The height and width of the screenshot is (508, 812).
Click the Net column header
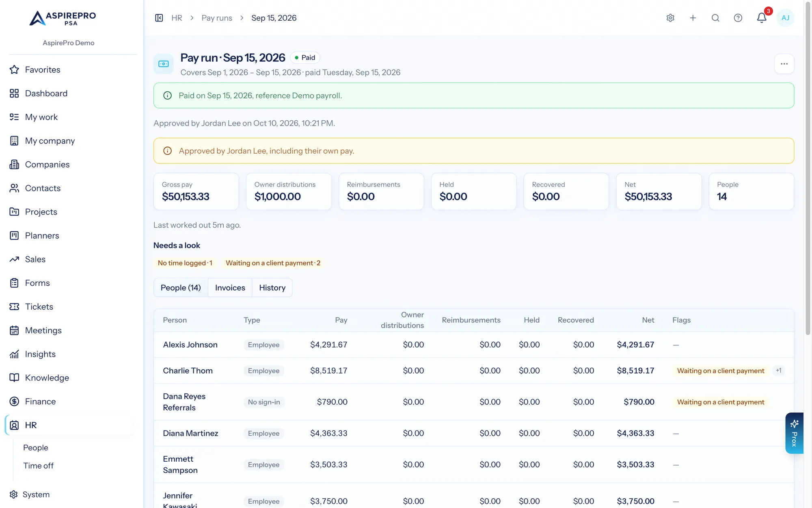648,320
